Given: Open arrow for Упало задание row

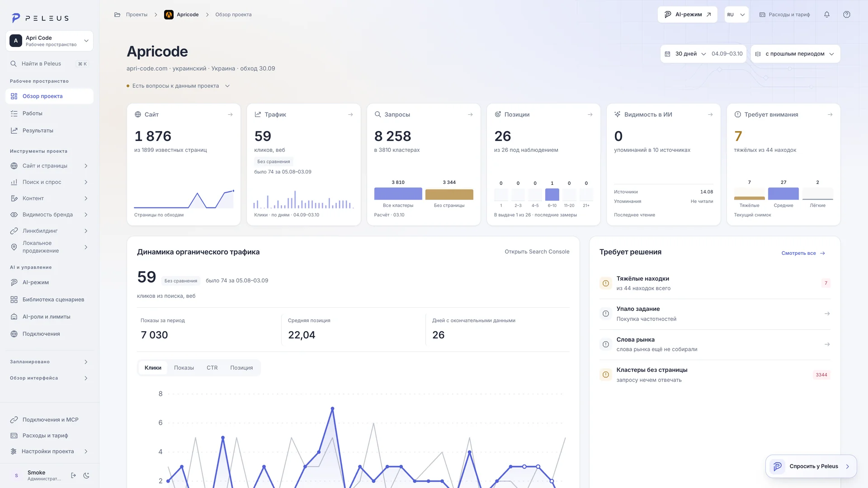Looking at the screenshot, I should 827,314.
